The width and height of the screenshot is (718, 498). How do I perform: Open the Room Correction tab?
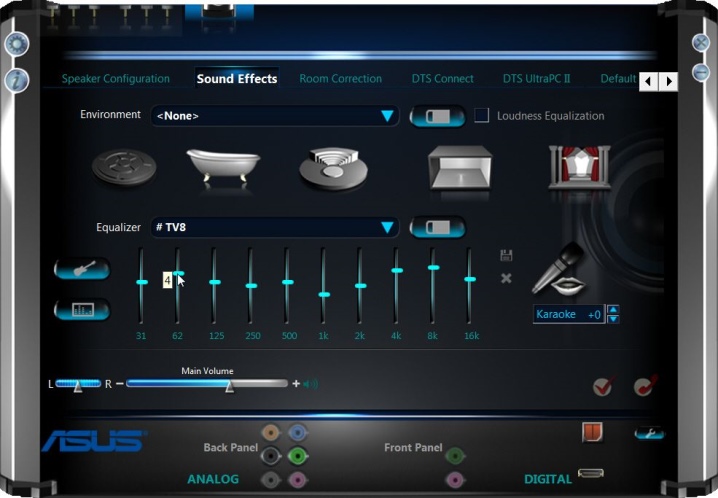(x=341, y=79)
